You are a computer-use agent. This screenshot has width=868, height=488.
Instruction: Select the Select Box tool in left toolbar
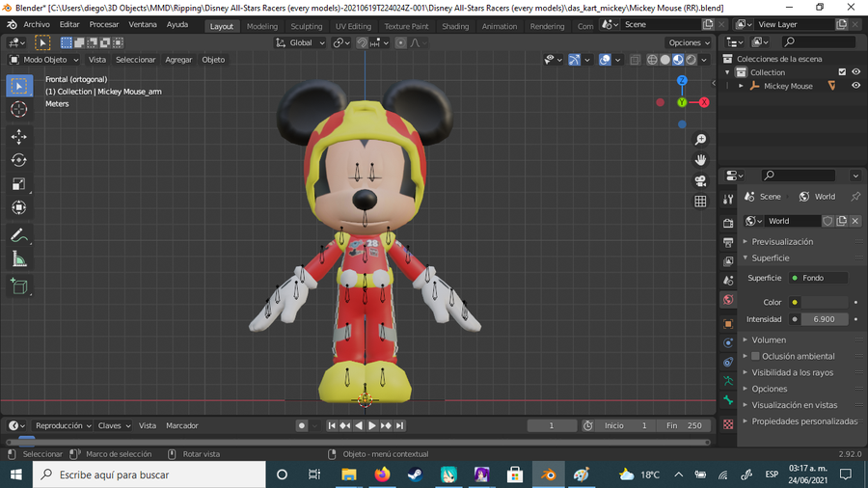19,86
